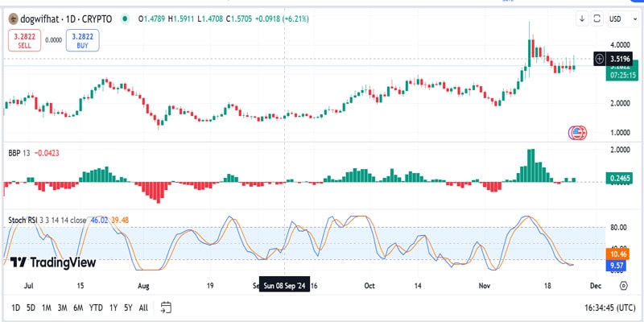644x322 pixels.
Task: Select the 3M time range
Action: pos(63,308)
